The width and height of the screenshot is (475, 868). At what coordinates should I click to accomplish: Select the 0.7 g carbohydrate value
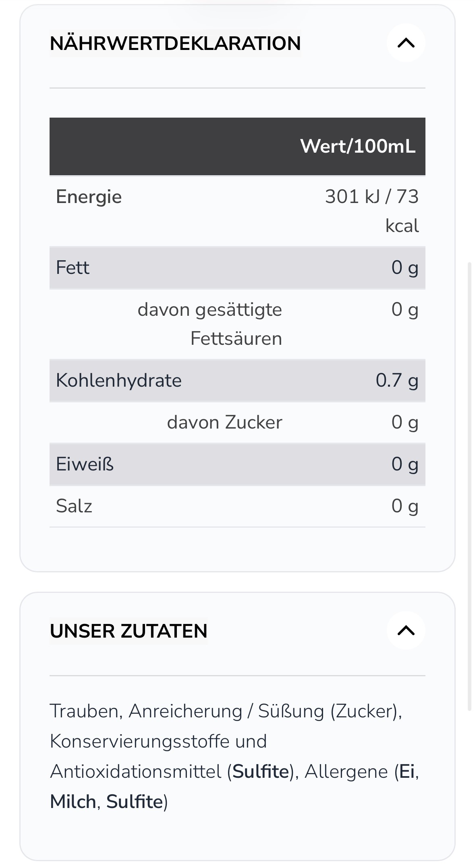point(397,381)
